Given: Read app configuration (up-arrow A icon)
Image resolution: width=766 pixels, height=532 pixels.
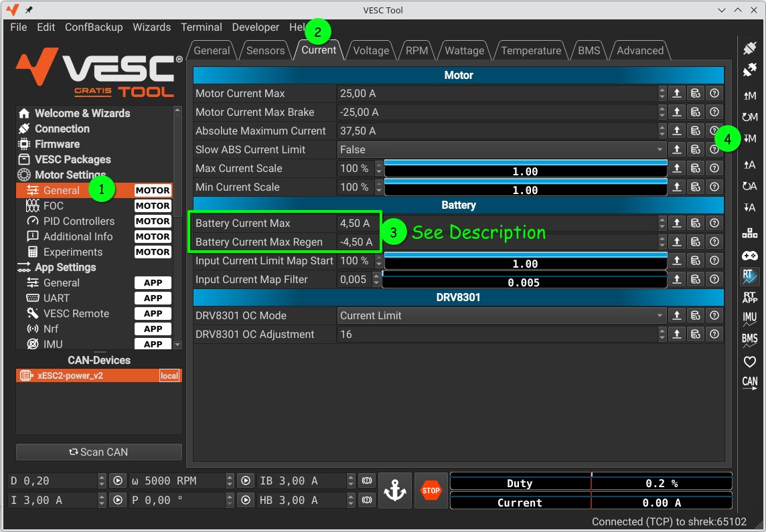Looking at the screenshot, I should click(749, 165).
